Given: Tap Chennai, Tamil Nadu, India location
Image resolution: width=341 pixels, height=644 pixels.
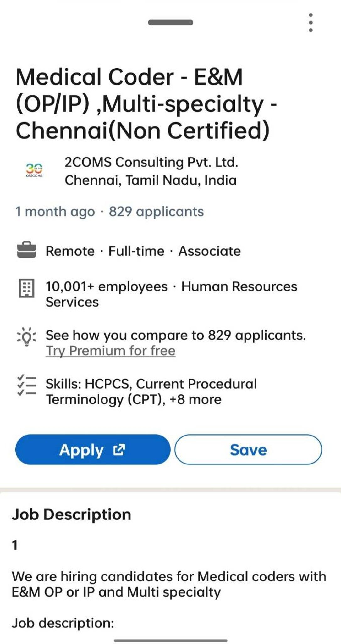Looking at the screenshot, I should coord(151,180).
